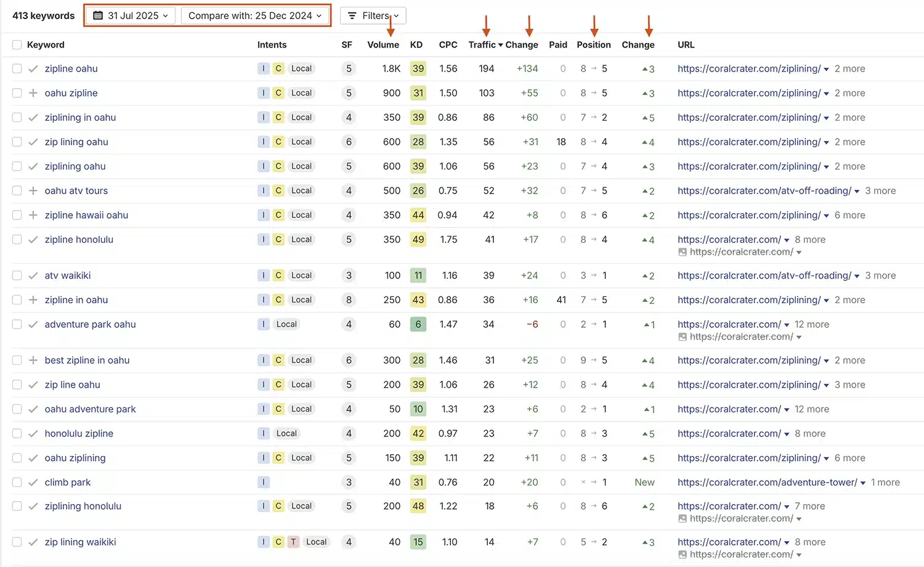Click the calendar icon in the date picker

click(98, 15)
